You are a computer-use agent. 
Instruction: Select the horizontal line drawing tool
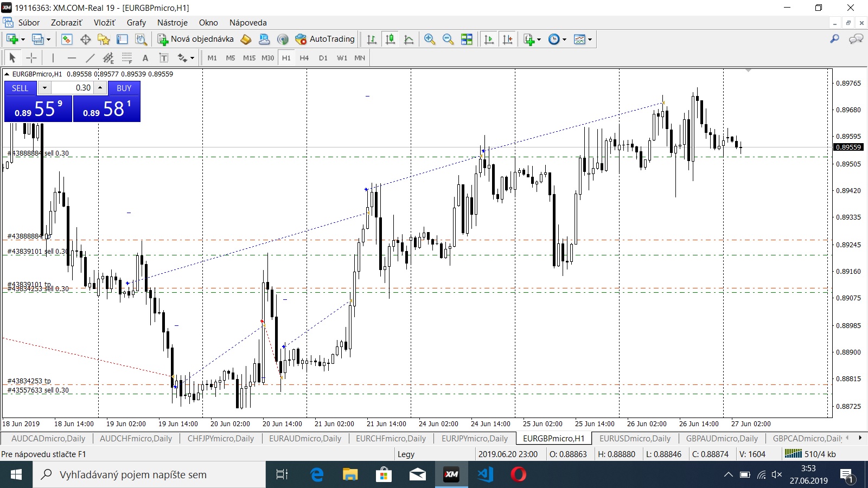coord(72,57)
